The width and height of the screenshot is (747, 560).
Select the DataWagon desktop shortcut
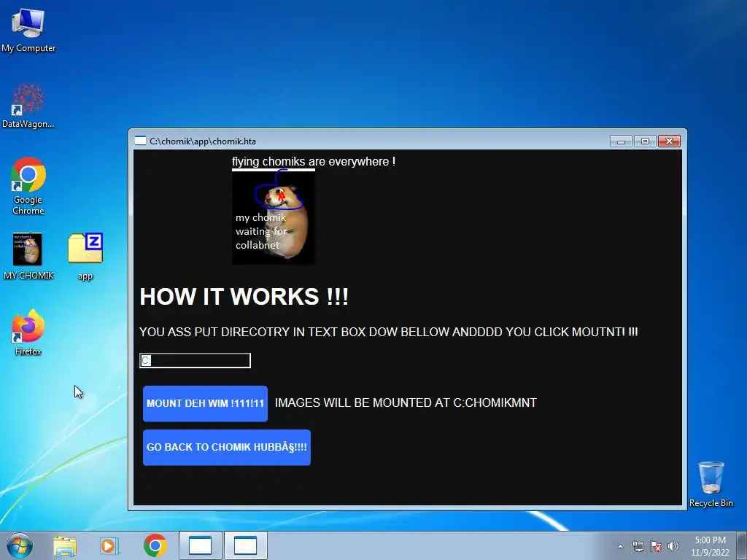(28, 106)
